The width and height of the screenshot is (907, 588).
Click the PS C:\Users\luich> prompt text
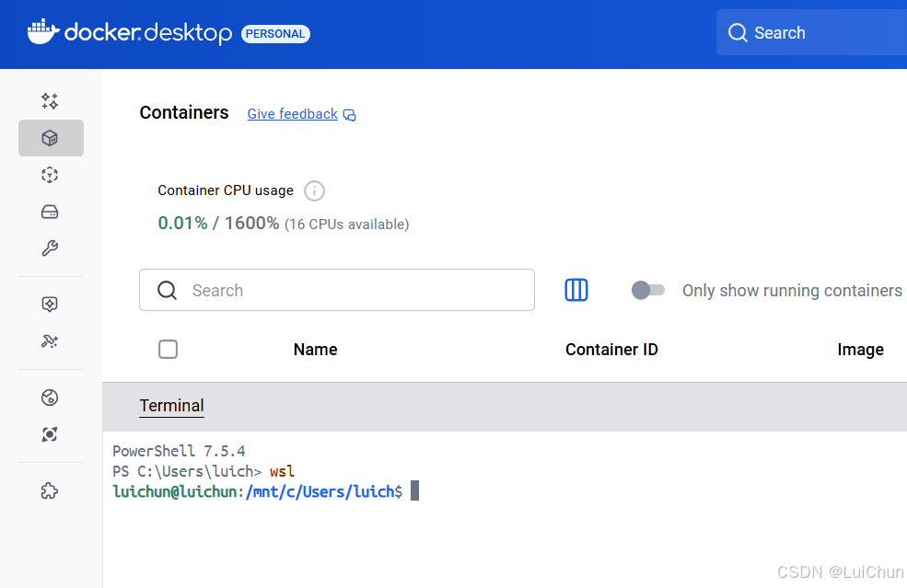[x=187, y=471]
